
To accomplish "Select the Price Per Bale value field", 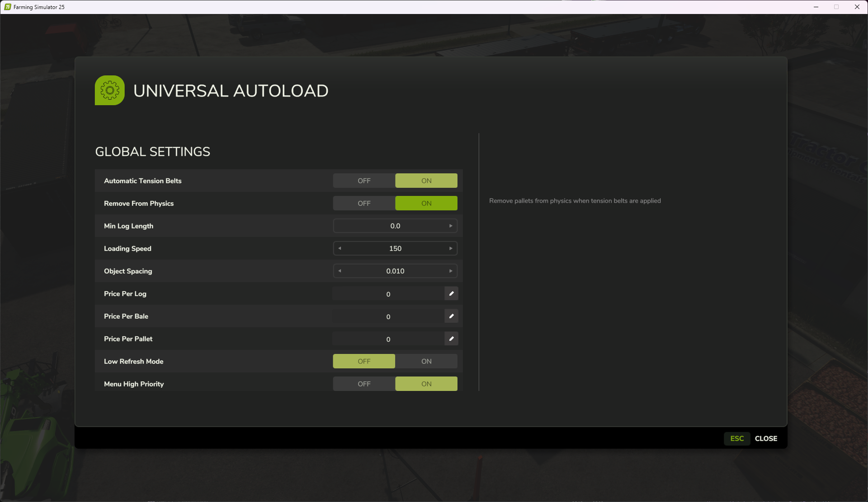I will tap(388, 317).
